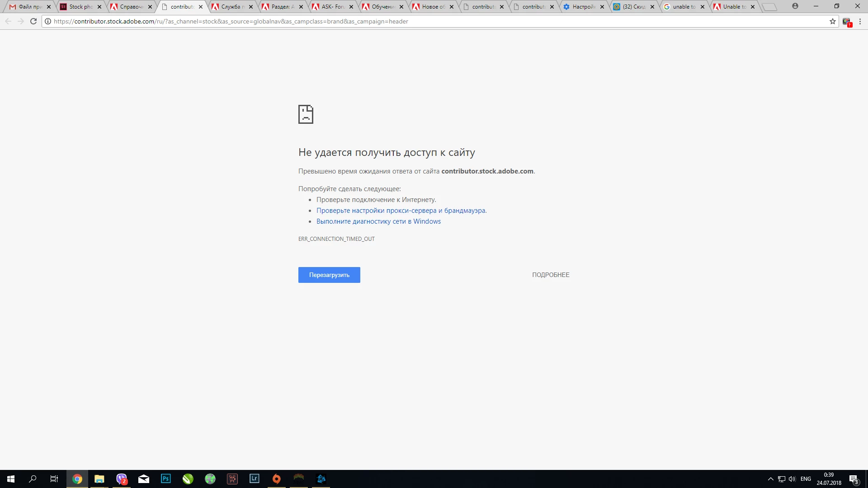Launch Photoshop from the taskbar

click(x=166, y=479)
